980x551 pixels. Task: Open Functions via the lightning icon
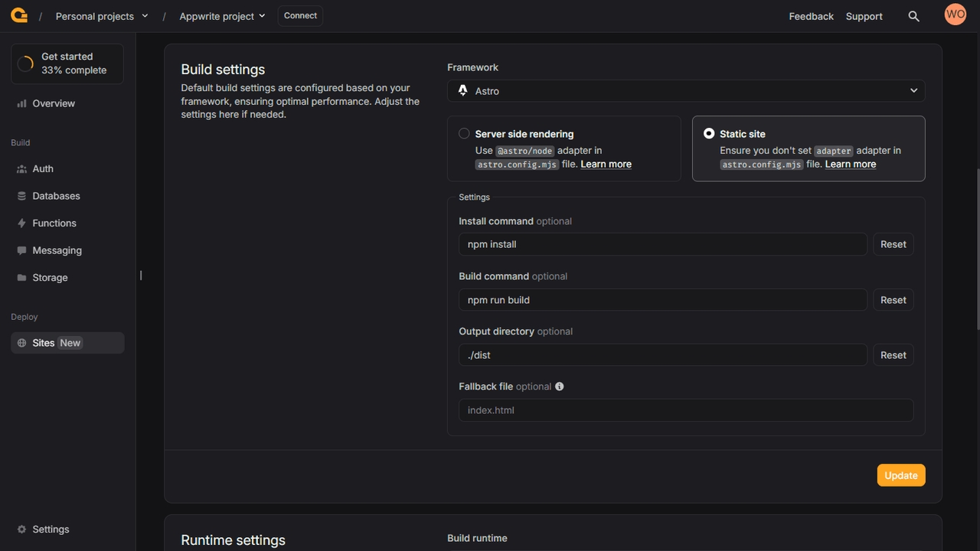(22, 223)
